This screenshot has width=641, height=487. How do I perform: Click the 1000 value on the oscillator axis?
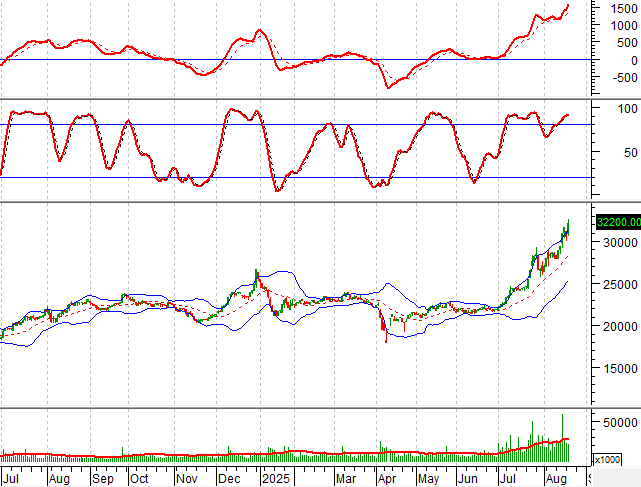[x=624, y=25]
